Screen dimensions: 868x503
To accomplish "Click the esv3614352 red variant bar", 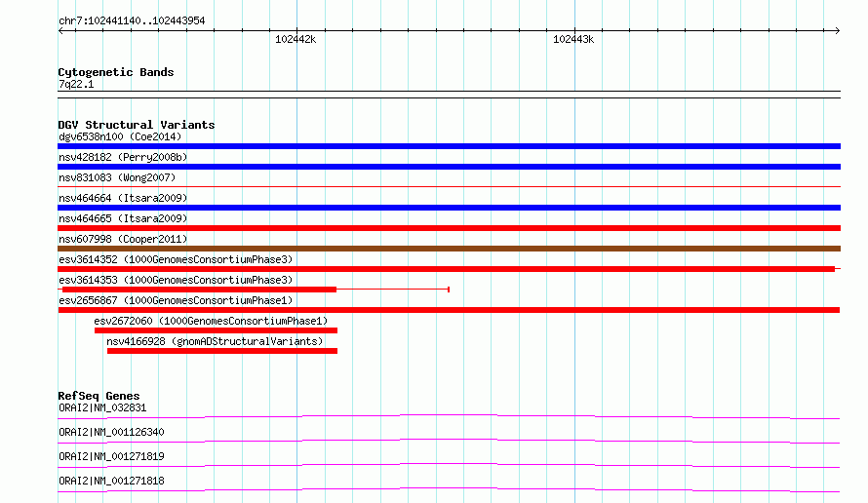I will [446, 269].
